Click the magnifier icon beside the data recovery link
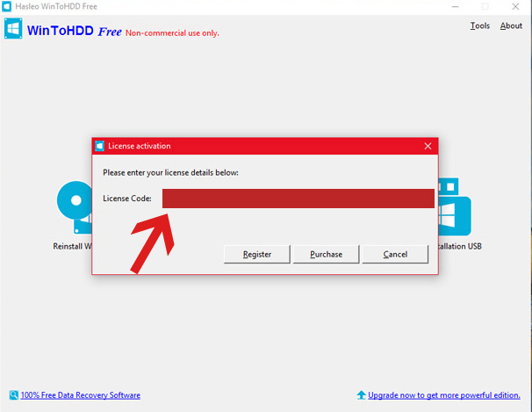Viewport: 532px width, 412px height. pyautogui.click(x=13, y=395)
